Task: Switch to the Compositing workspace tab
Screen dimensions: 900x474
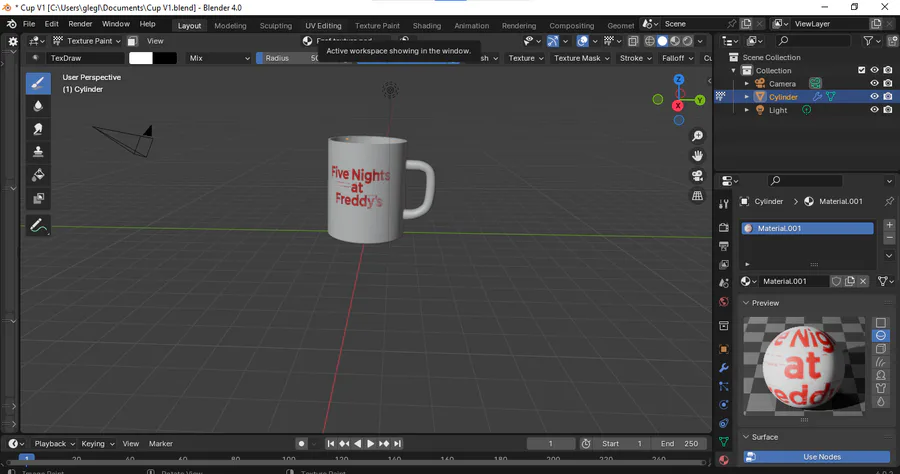Action: click(x=572, y=25)
